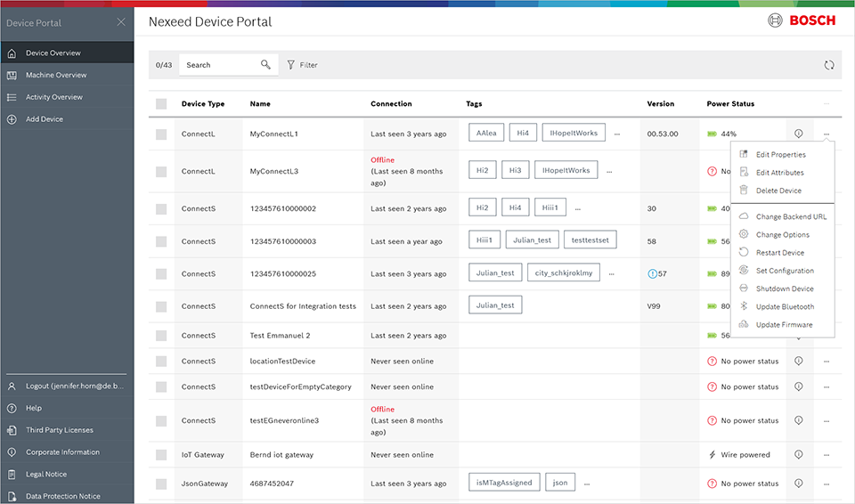Open Data Protection Notice

click(67, 496)
